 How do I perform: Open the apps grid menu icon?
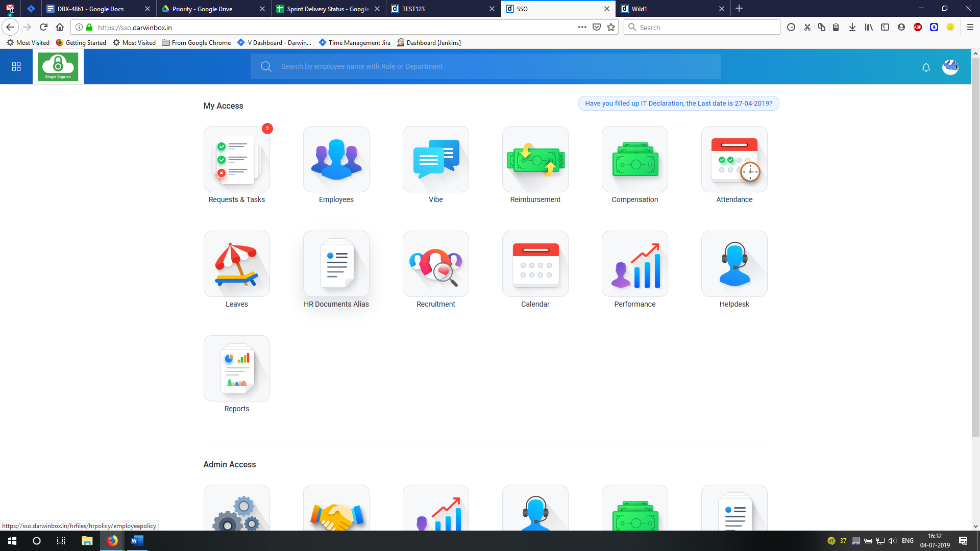pyautogui.click(x=16, y=67)
